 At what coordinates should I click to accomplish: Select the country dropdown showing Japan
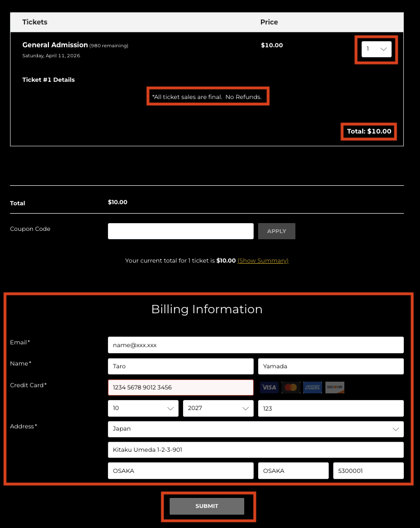(255, 430)
